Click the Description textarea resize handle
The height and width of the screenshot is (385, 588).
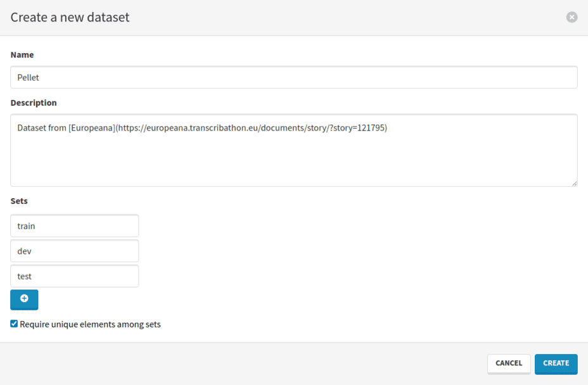pos(574,183)
